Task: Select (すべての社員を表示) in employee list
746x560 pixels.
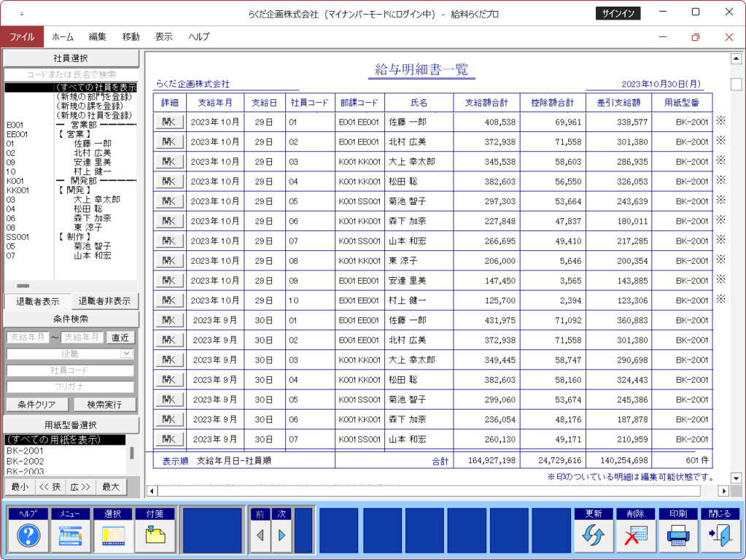Action: [x=71, y=87]
